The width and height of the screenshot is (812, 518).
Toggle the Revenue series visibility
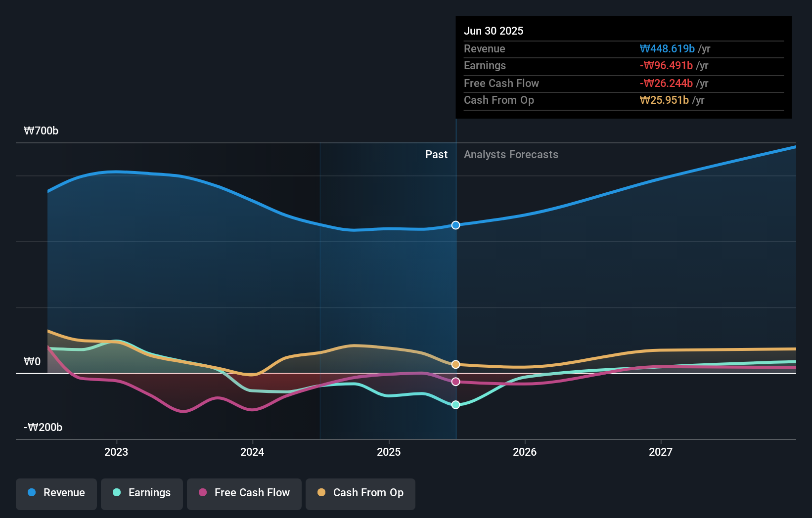56,493
